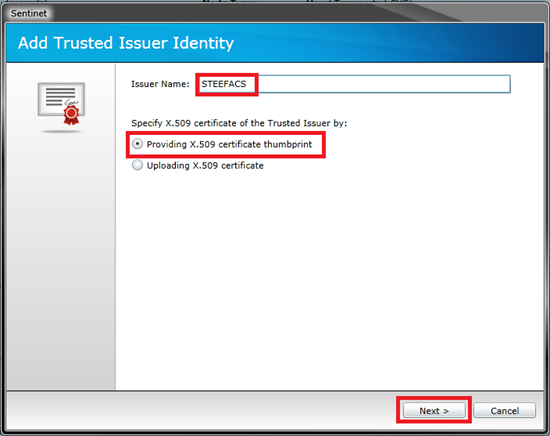Click the certificate icon with red ribbon

point(61,103)
